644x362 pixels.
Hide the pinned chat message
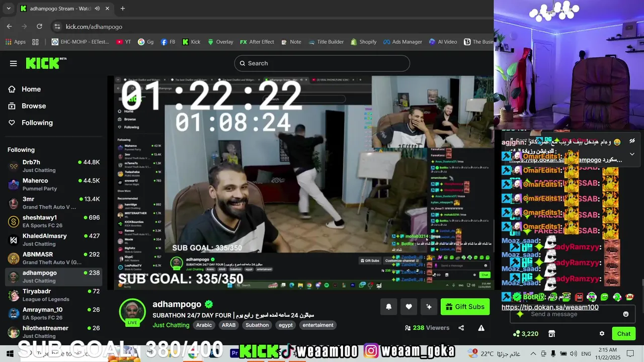[632, 141]
